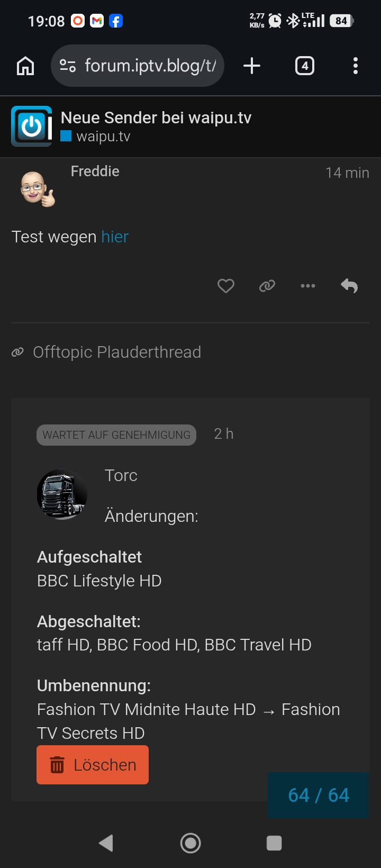
Task: Open the 64 / 64 post progress navigator
Action: click(319, 795)
